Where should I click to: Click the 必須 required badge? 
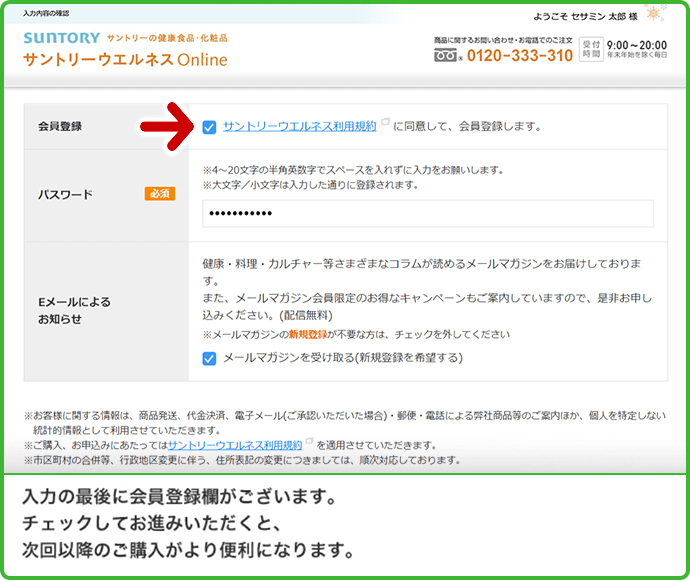coord(160,194)
